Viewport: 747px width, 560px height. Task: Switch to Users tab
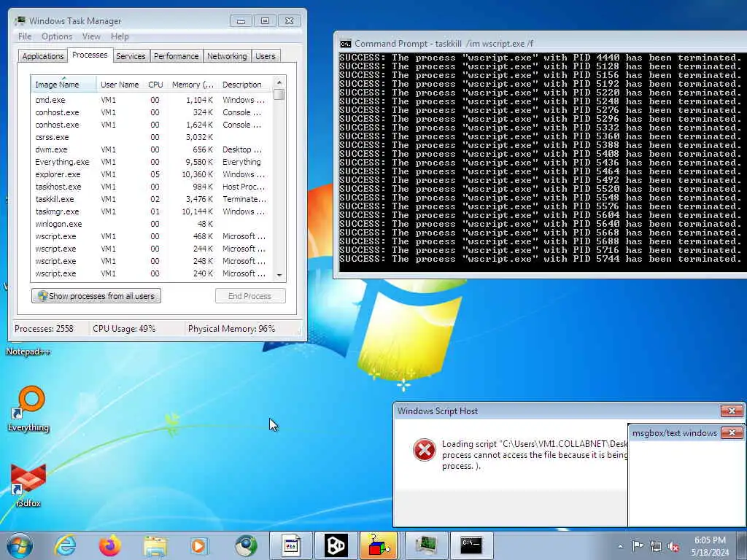(x=266, y=56)
